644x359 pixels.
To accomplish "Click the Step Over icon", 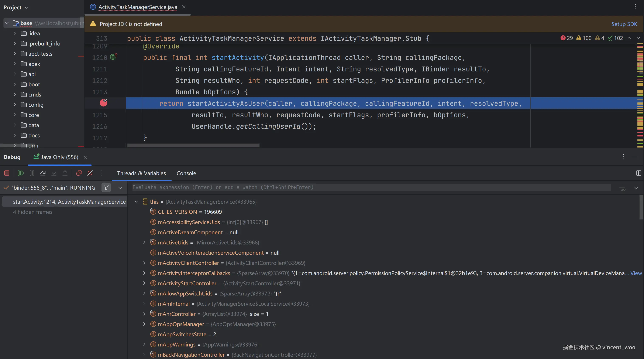I will point(43,173).
